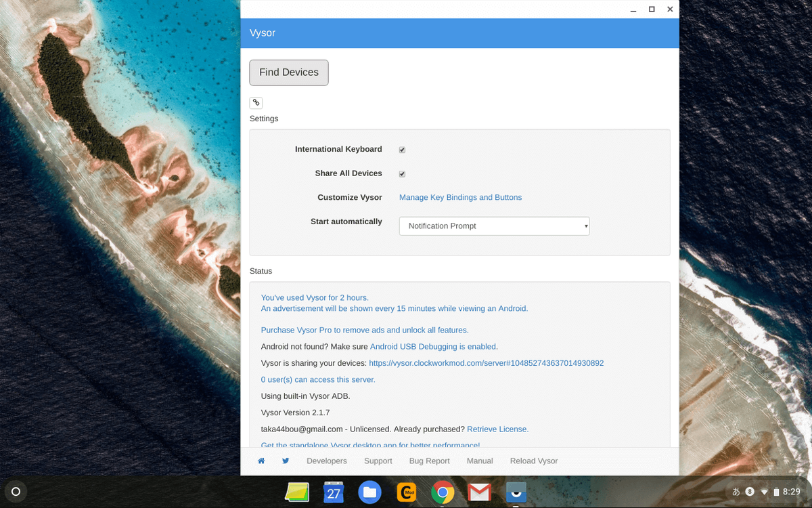Click the battery icon in system tray
The width and height of the screenshot is (812, 508).
coord(776,492)
